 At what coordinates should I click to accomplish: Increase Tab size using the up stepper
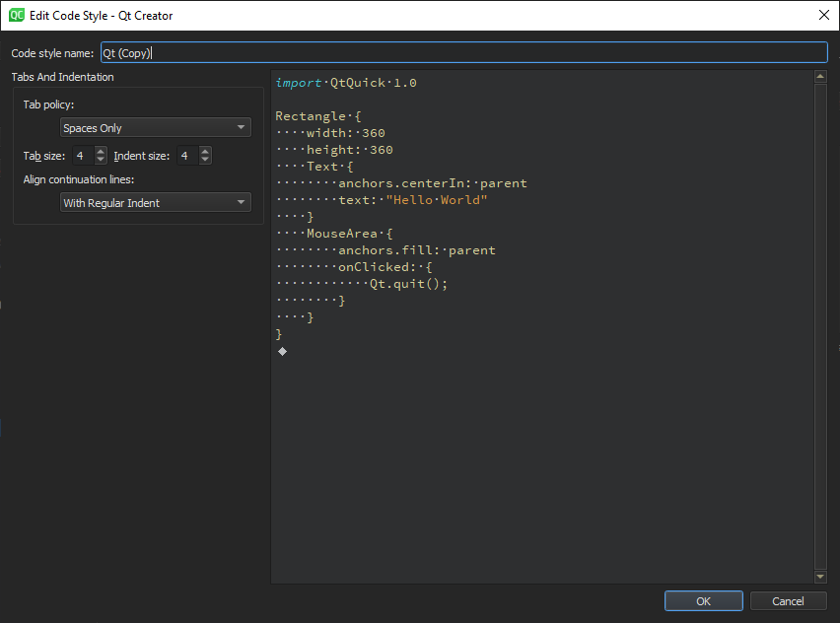point(100,151)
